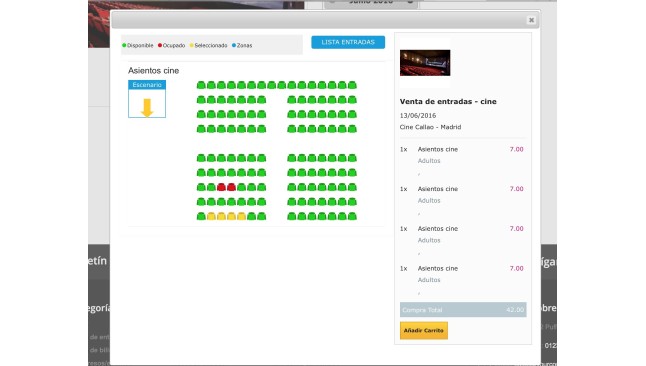Image resolution: width=646 pixels, height=366 pixels.
Task: Select the rightmost seat in the top row
Action: coord(352,85)
